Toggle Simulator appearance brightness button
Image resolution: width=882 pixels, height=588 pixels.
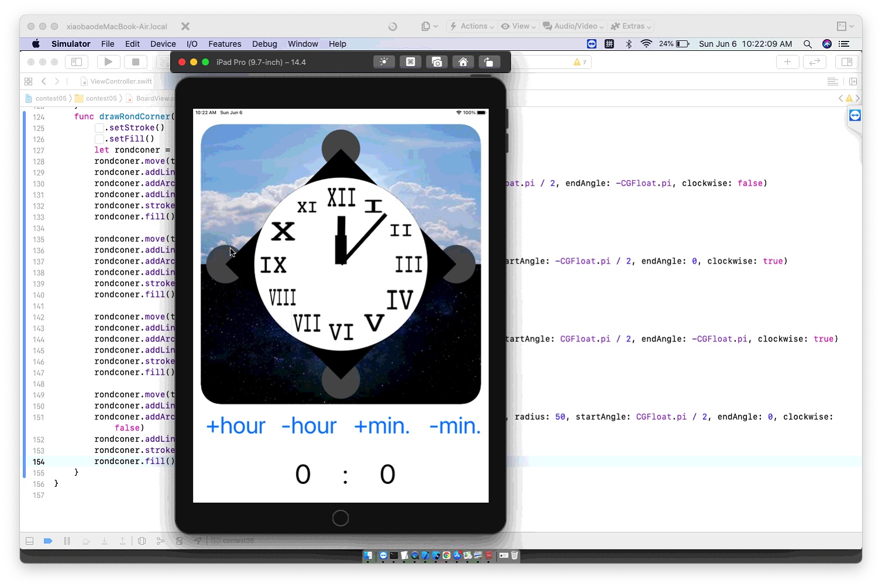(x=384, y=62)
